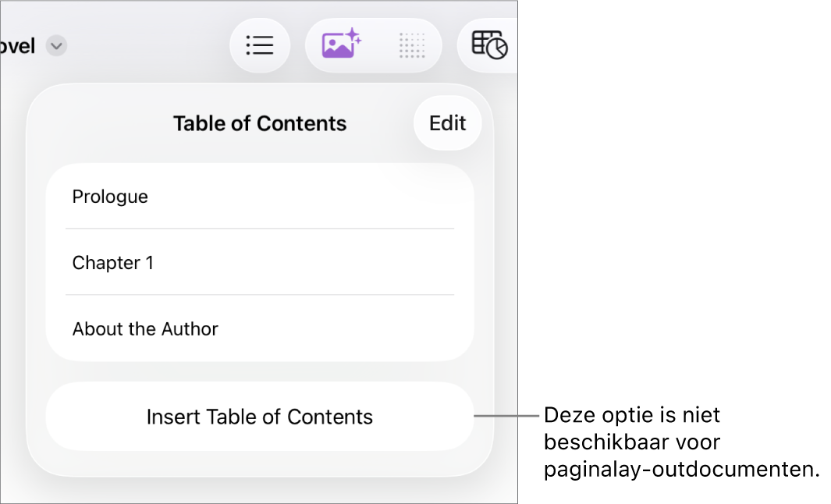Tap Insert Table of Contents
The width and height of the screenshot is (831, 504).
coord(259,417)
